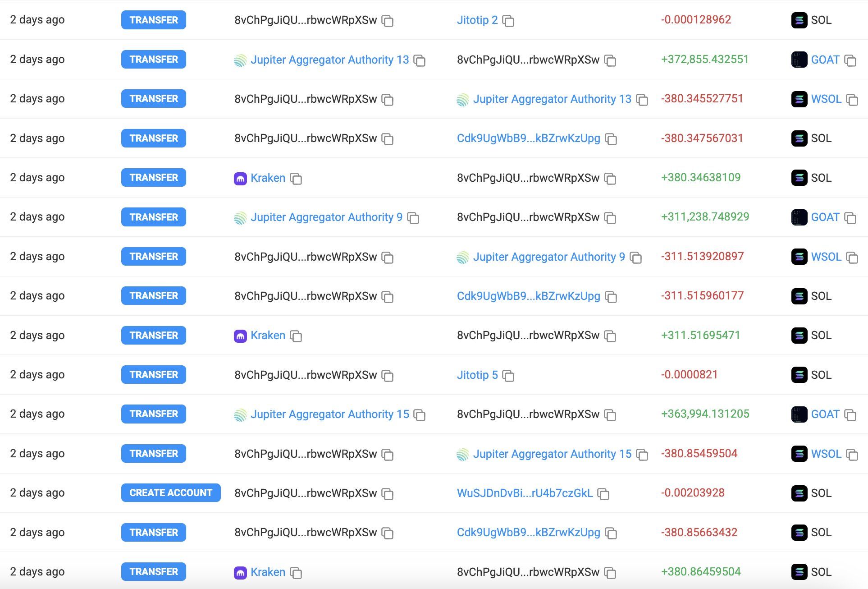Copy the Jupiter Aggregator Authority 15 sender address
The width and height of the screenshot is (868, 589).
coord(419,415)
